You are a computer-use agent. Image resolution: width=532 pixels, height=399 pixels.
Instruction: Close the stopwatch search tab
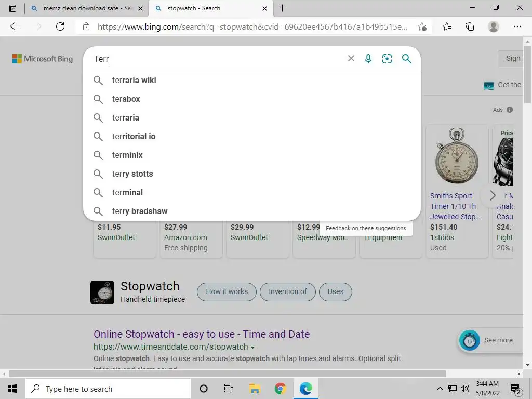(264, 8)
